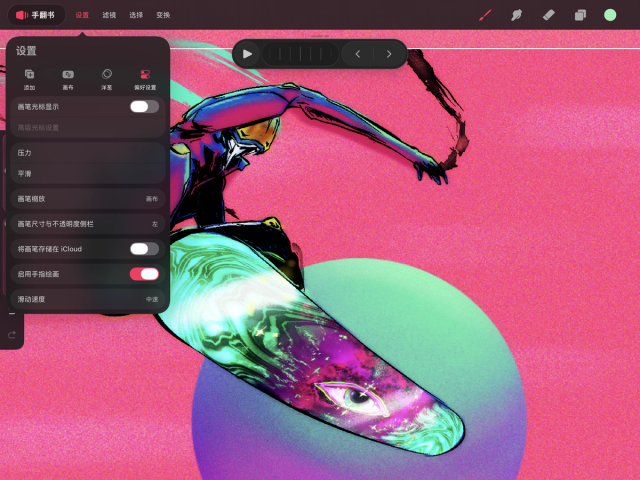Change 画笔尺寸与不透明度侧栏 sidebar side option

tap(87, 224)
